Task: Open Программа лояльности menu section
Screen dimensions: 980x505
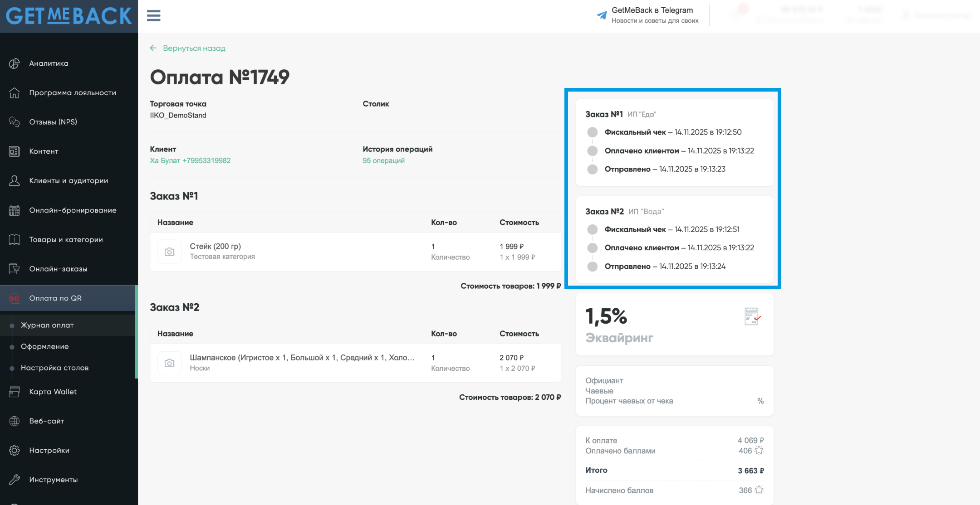Action: pos(73,92)
